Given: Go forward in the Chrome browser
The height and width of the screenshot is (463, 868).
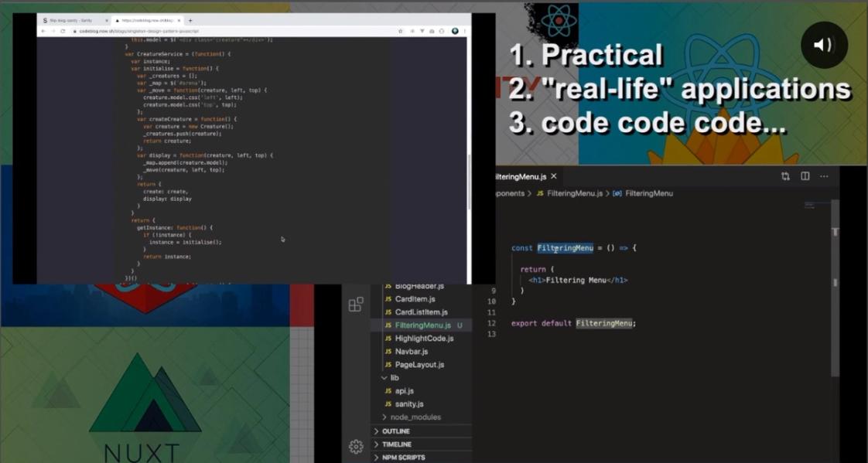Looking at the screenshot, I should [x=53, y=31].
